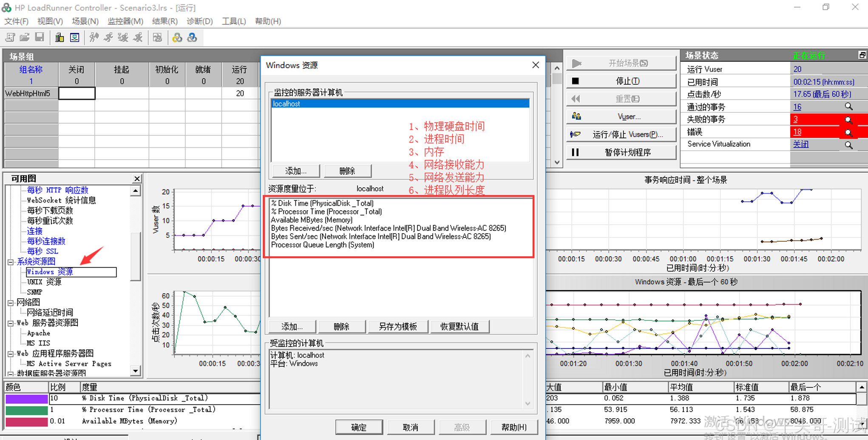This screenshot has width=868, height=440.
Task: Click 取消 in Windows 资源 dialog
Action: (411, 427)
